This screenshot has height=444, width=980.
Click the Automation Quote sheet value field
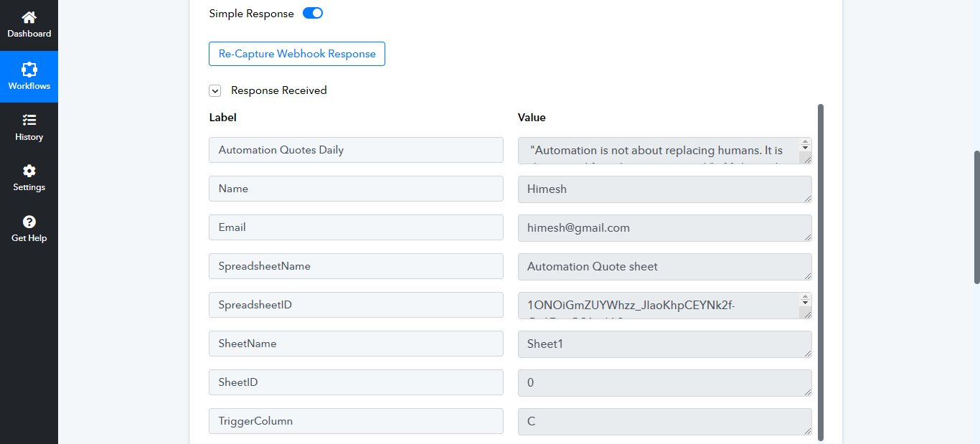coord(665,266)
